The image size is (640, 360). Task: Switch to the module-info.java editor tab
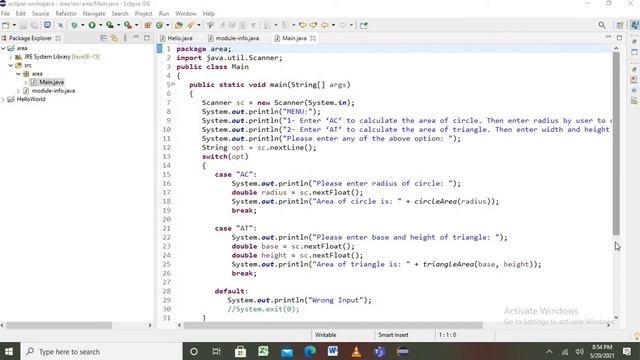233,38
